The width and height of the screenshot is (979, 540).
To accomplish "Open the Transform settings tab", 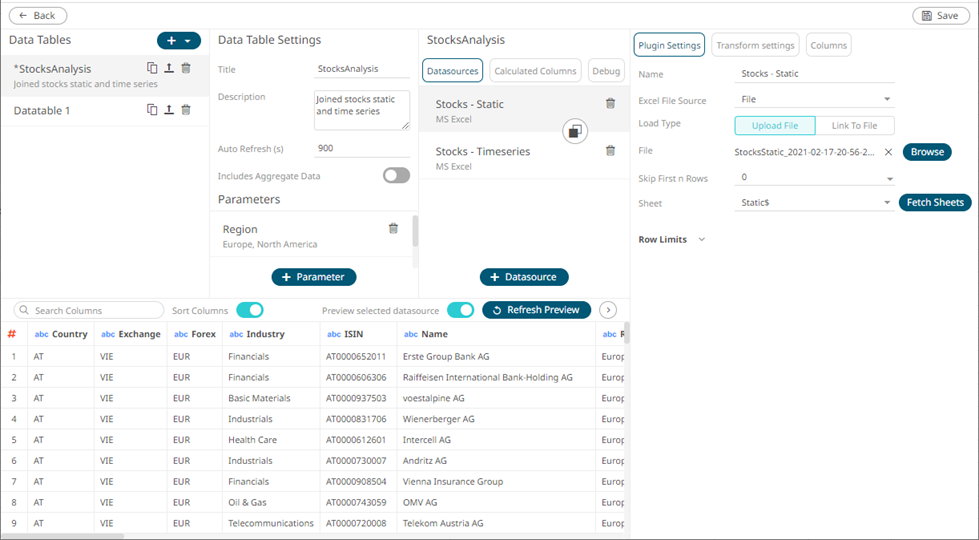I will 755,45.
